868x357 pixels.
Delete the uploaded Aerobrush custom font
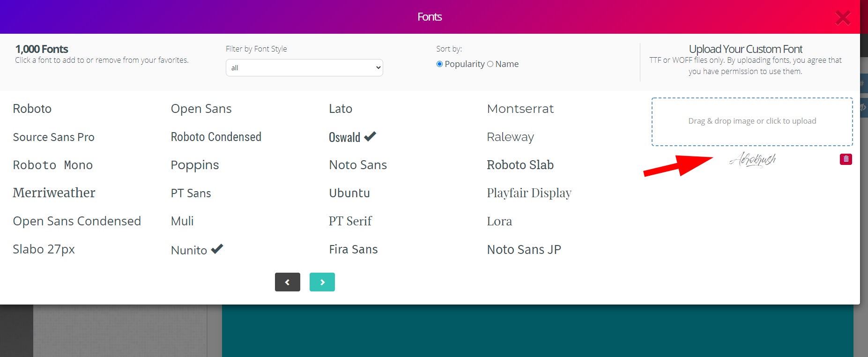tap(846, 159)
